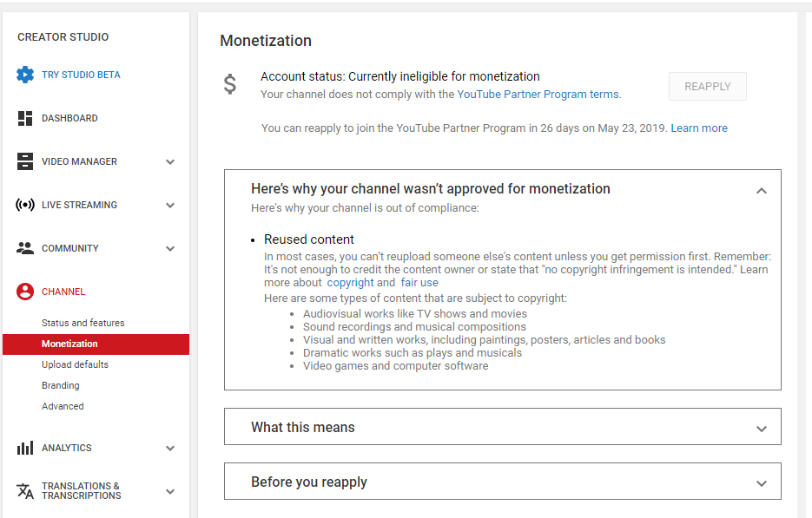Click Account status ineligible text

click(400, 76)
